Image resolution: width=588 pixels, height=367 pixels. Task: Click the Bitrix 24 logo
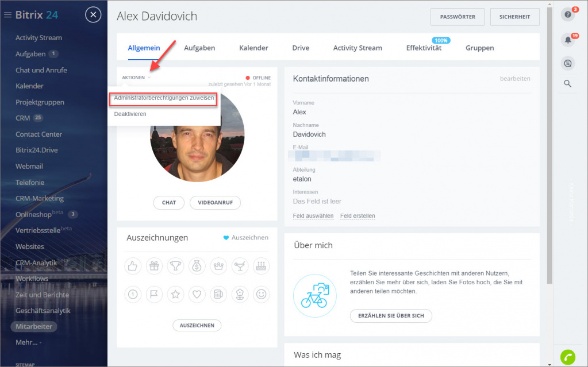[37, 15]
